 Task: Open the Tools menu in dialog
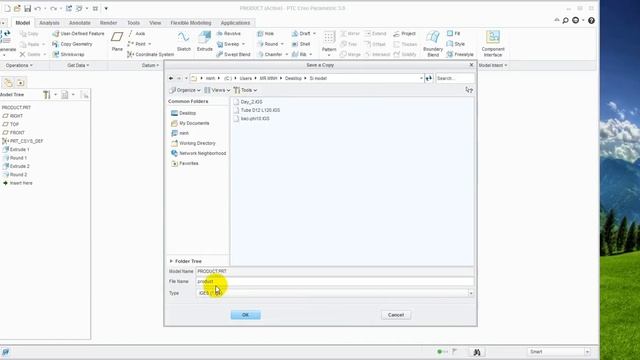tap(245, 90)
